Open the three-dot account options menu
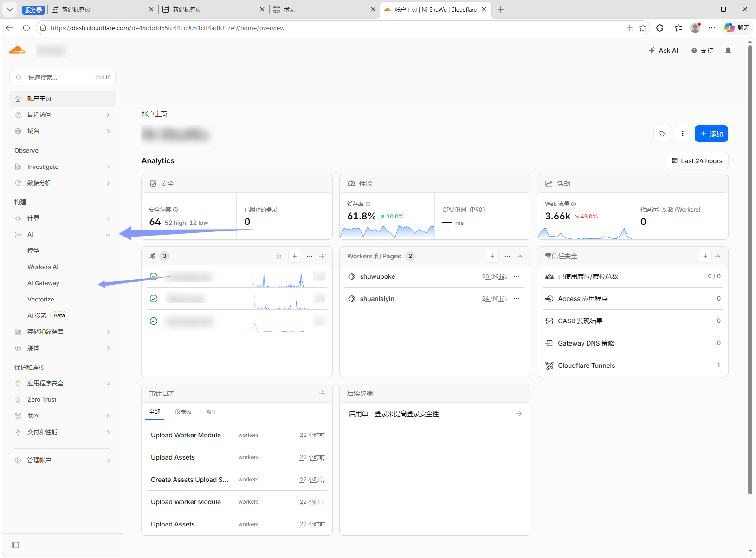The width and height of the screenshot is (756, 558). (x=683, y=134)
